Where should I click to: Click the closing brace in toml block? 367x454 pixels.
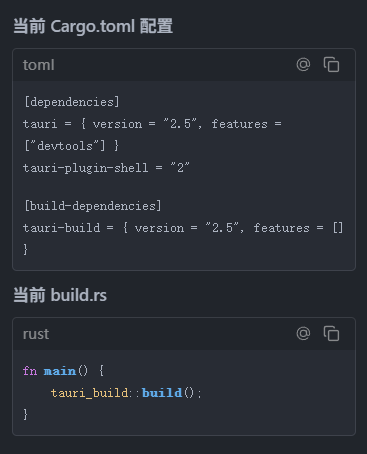coord(26,249)
